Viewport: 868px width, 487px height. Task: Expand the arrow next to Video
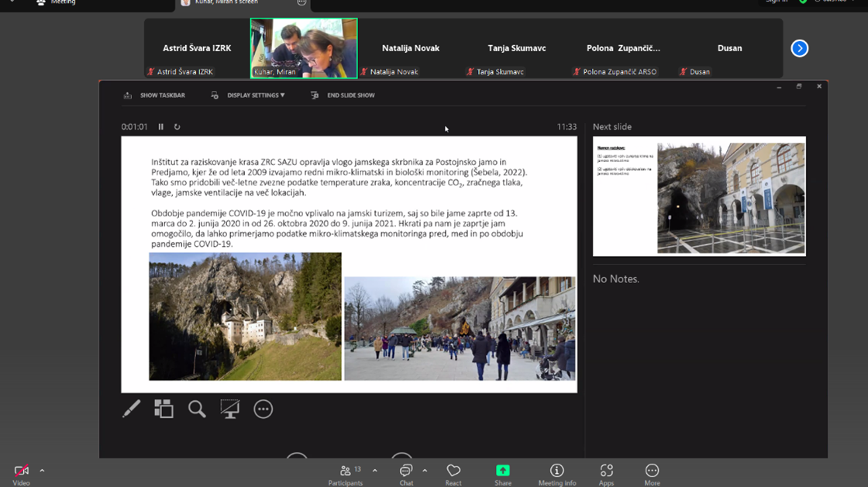tap(42, 470)
